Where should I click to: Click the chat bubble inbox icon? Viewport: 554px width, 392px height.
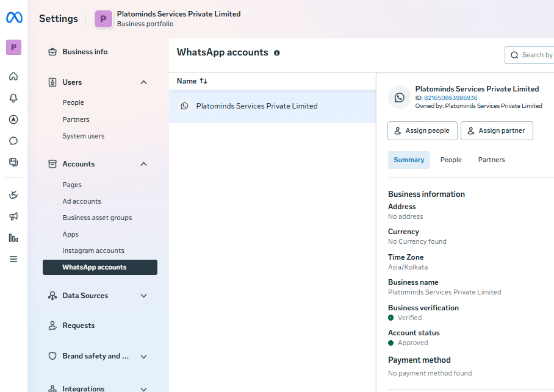[13, 141]
